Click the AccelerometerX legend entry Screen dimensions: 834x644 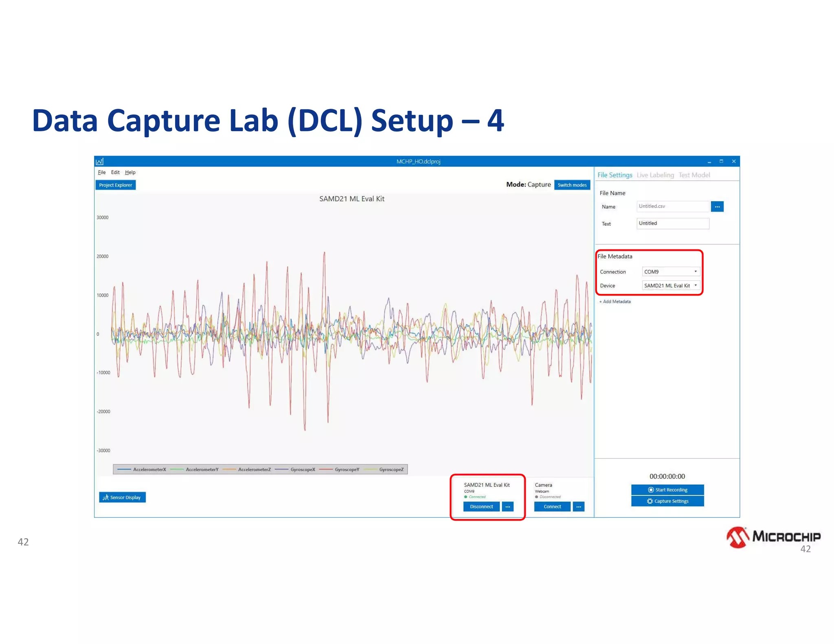tap(141, 470)
